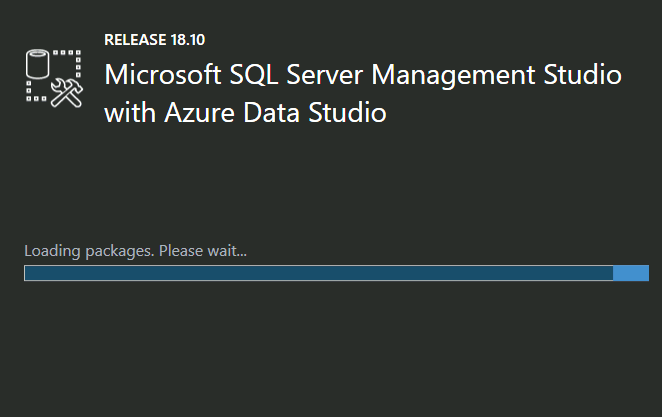662x417 pixels.
Task: Click the word Microsoft in the title
Action: click(x=160, y=76)
